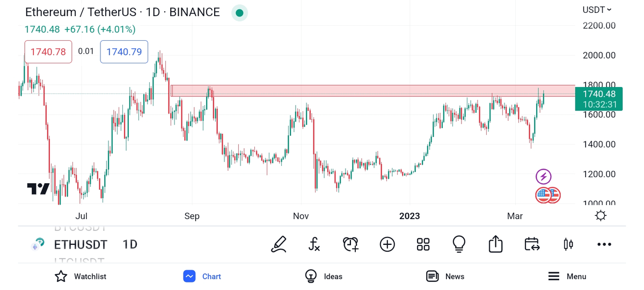Open the drawing tools pencil icon
This screenshot has height=290, width=644.
pyautogui.click(x=279, y=244)
